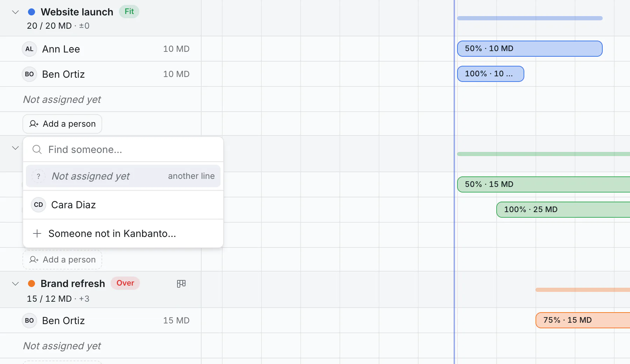Click the Website launch project title

(77, 12)
